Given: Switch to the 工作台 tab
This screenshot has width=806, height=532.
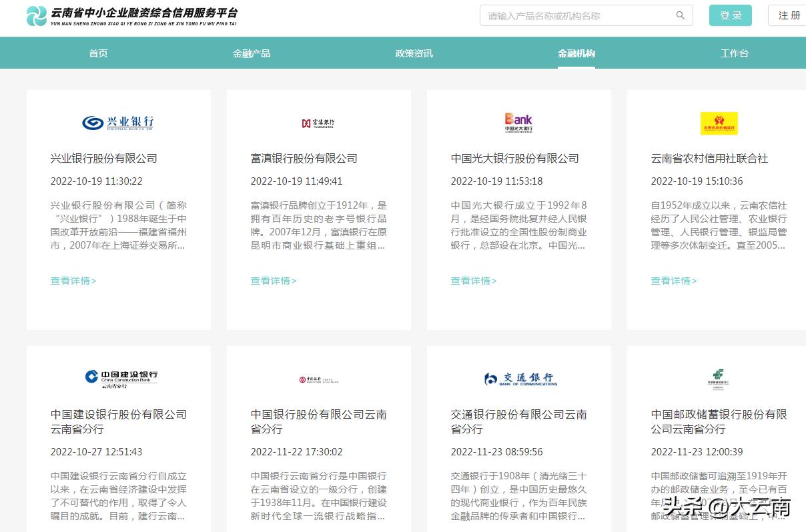Looking at the screenshot, I should tap(735, 53).
